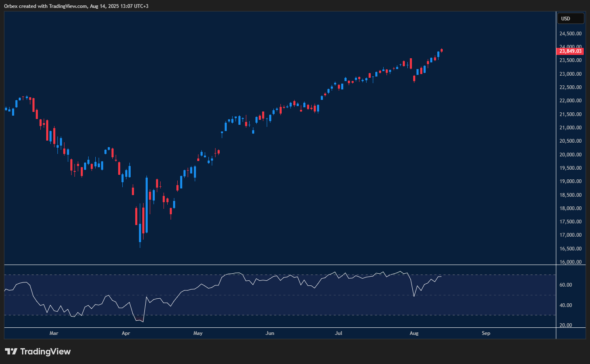
Task: Click the Jun date label
Action: (270, 333)
